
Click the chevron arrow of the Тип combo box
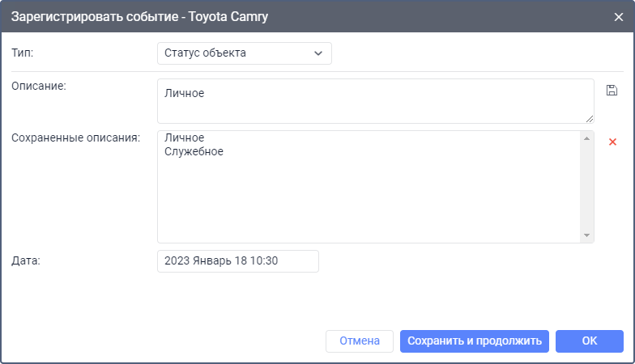pos(317,53)
